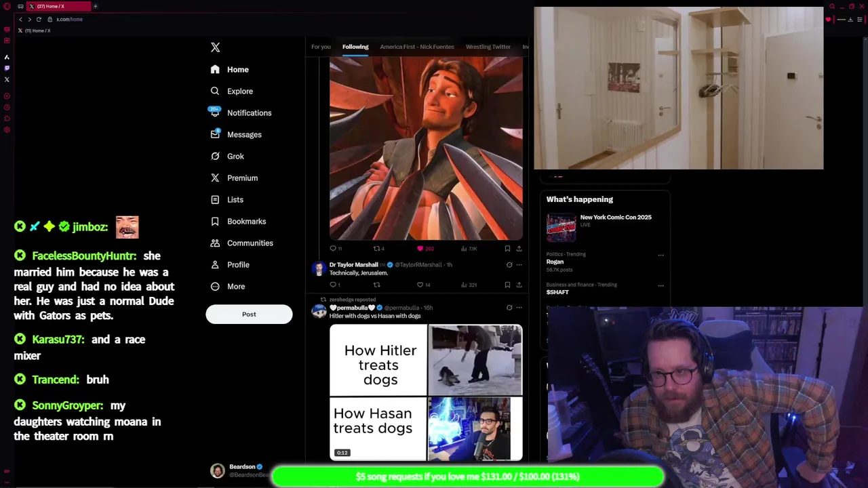The image size is (868, 488).
Task: Open the permabulla profile avatar
Action: (x=319, y=311)
